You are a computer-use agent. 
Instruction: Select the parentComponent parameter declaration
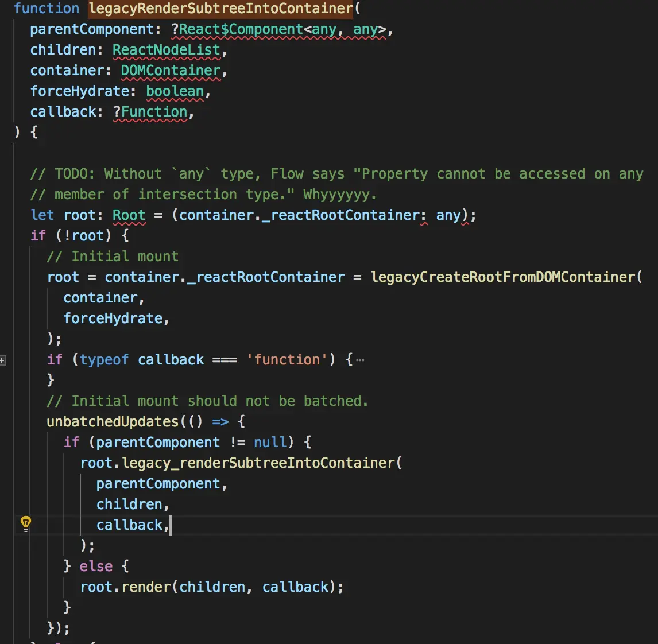coord(94,29)
